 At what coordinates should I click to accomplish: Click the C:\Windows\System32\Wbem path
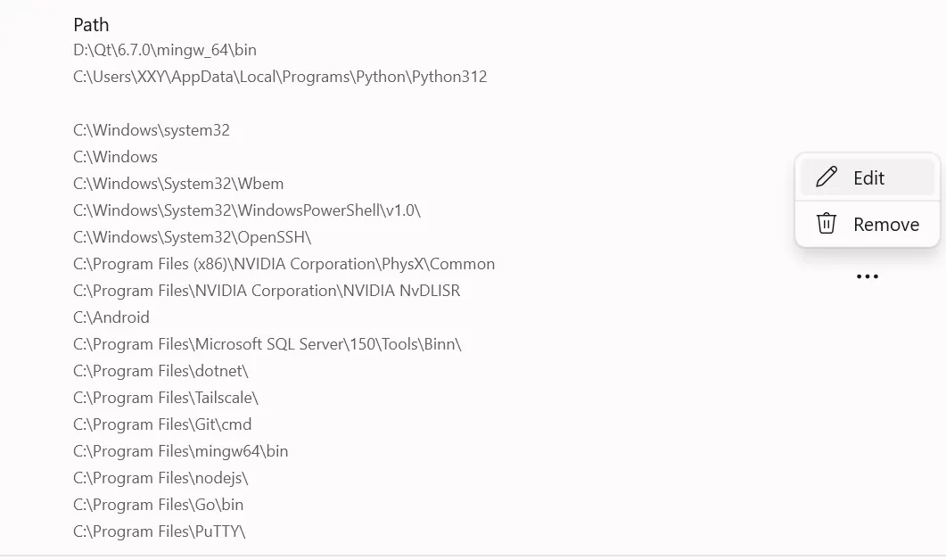pyautogui.click(x=178, y=184)
